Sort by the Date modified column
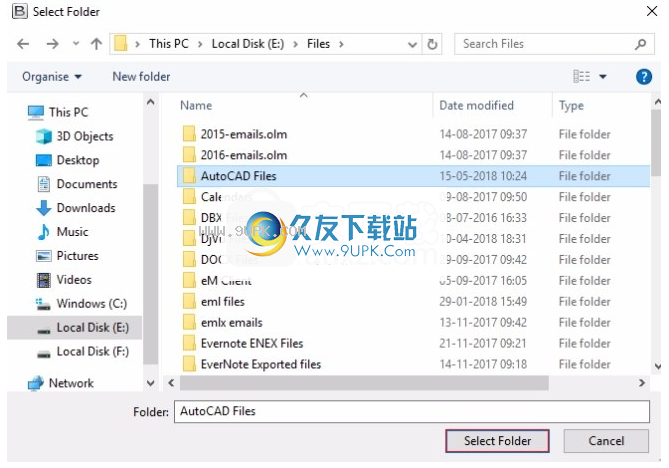 coord(476,105)
